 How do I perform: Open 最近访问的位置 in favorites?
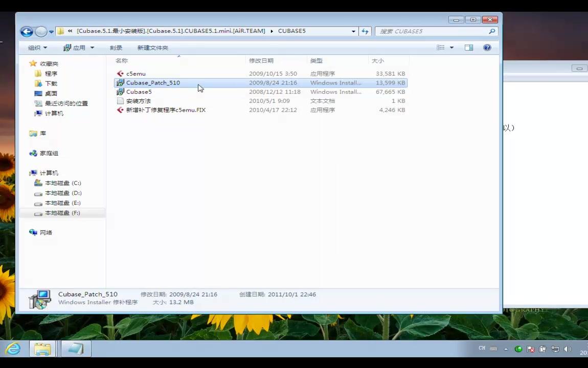click(x=66, y=103)
